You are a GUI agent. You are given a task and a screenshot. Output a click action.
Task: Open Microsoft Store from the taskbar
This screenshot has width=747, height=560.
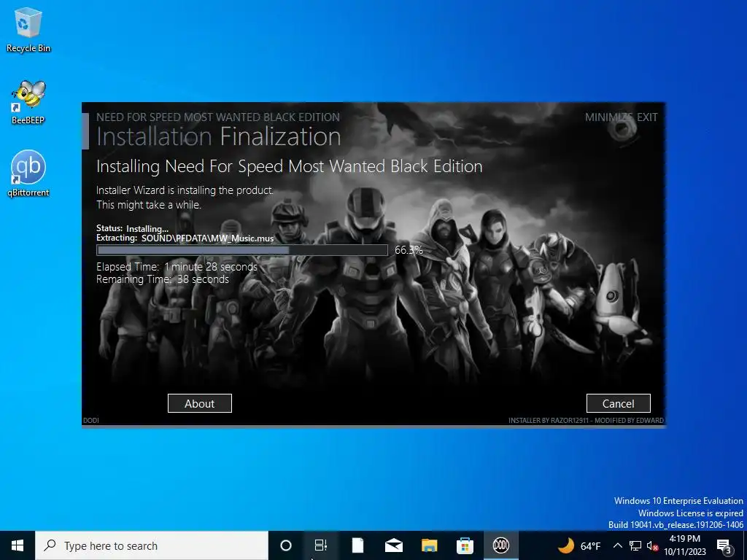coord(465,545)
